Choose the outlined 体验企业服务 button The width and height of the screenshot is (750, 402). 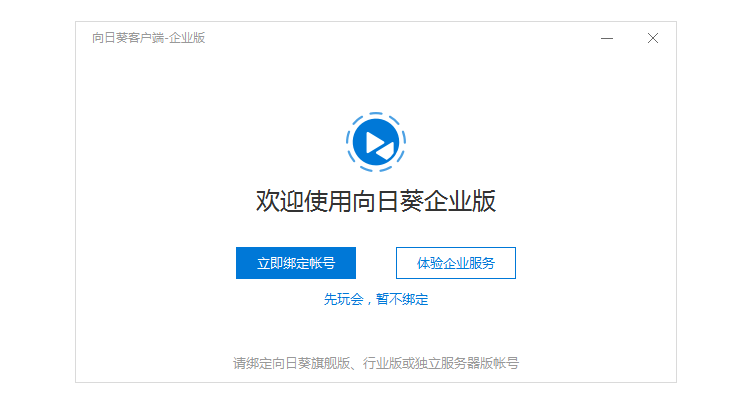pyautogui.click(x=456, y=263)
